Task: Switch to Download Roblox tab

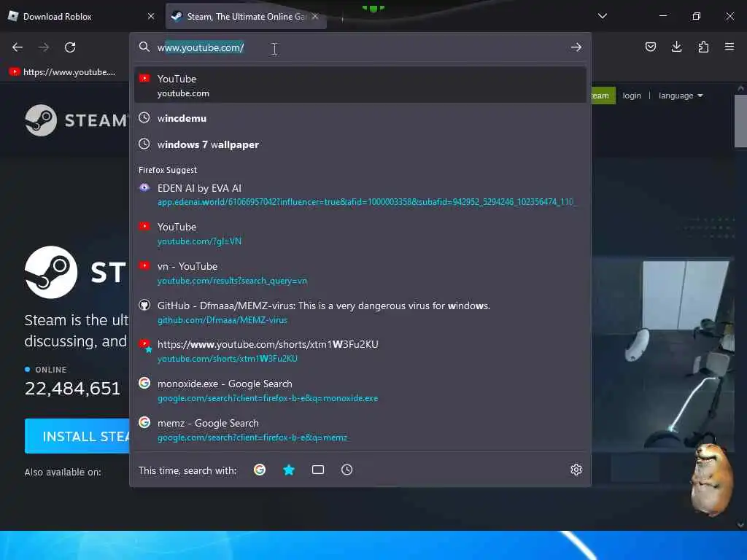Action: pos(82,16)
